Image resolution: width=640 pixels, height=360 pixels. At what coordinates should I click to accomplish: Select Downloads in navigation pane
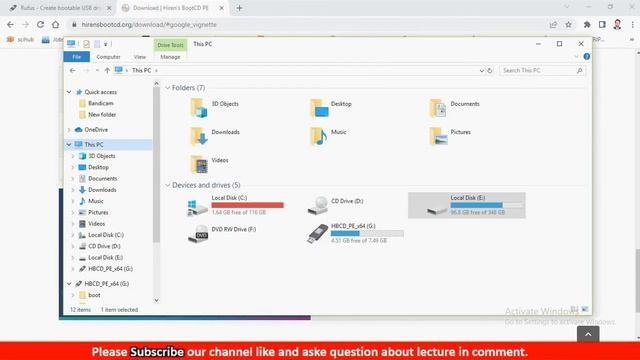[x=102, y=190]
